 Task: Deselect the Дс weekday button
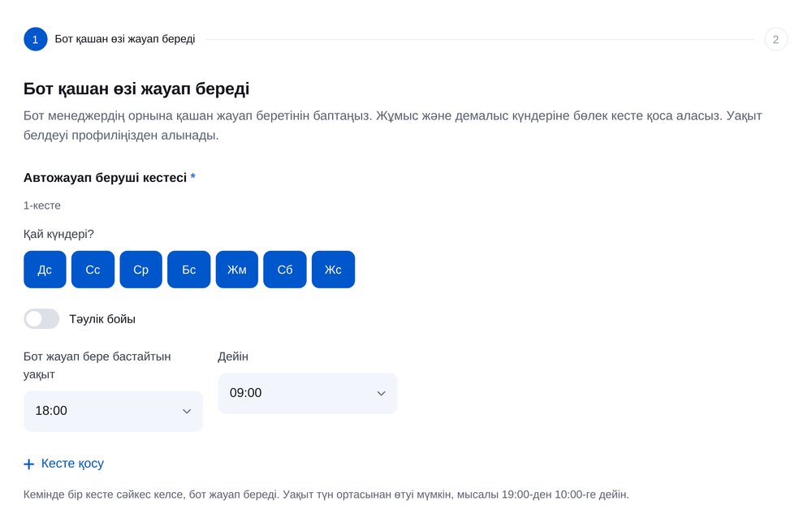[x=45, y=270]
